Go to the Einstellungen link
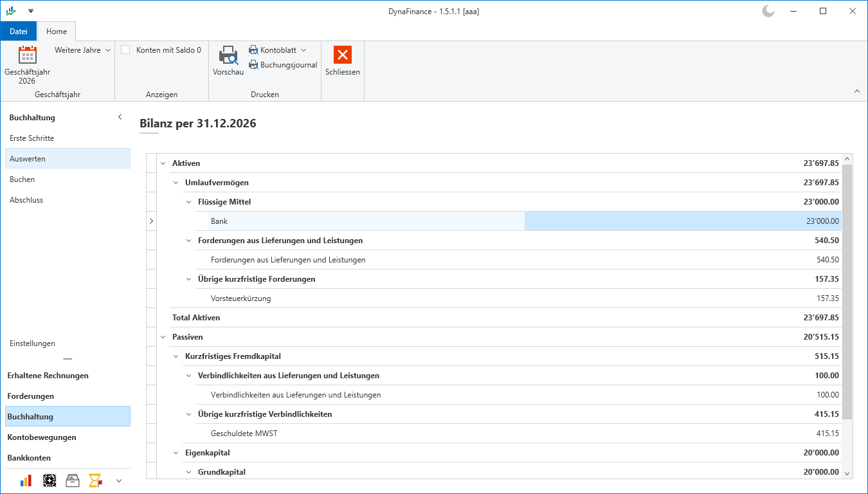The width and height of the screenshot is (868, 494). pos(32,343)
